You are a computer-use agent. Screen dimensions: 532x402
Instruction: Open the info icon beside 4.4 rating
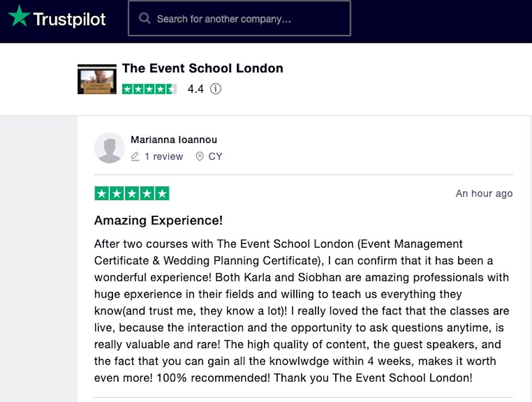click(216, 89)
